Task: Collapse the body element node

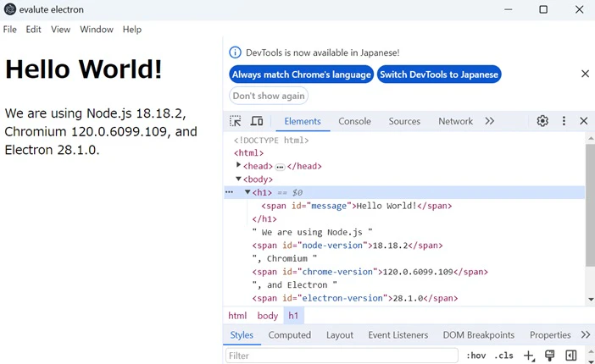Action: [238, 179]
